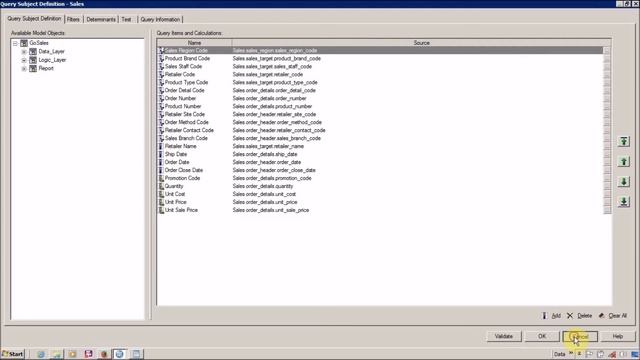Screen dimensions: 640x360
Task: Click the Report namespace icon
Action: 33,69
